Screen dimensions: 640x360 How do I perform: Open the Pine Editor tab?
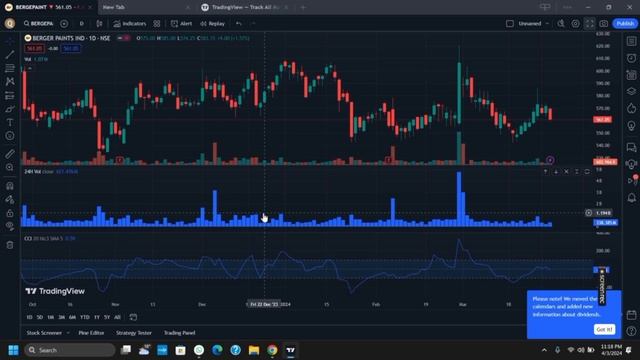tap(91, 333)
